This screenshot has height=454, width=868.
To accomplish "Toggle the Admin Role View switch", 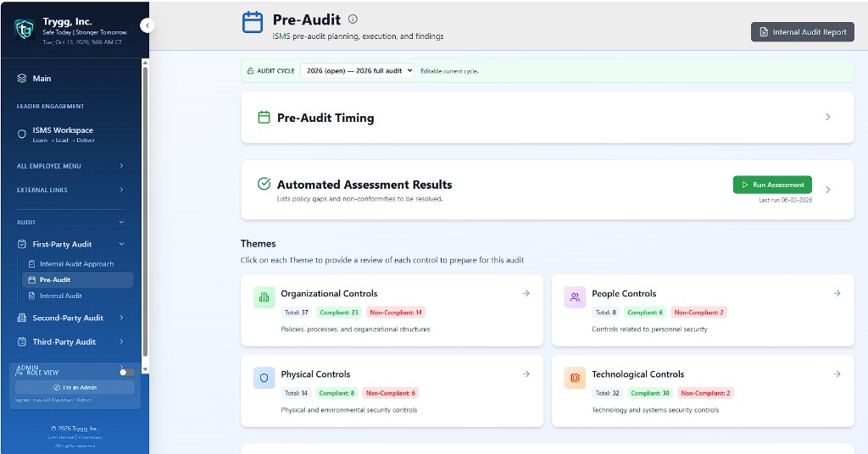I will click(127, 372).
